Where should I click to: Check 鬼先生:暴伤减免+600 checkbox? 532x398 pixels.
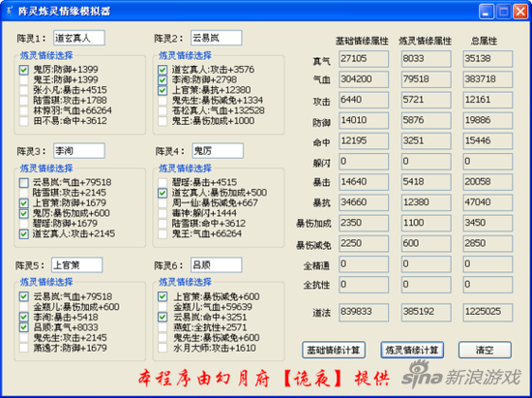(x=163, y=338)
